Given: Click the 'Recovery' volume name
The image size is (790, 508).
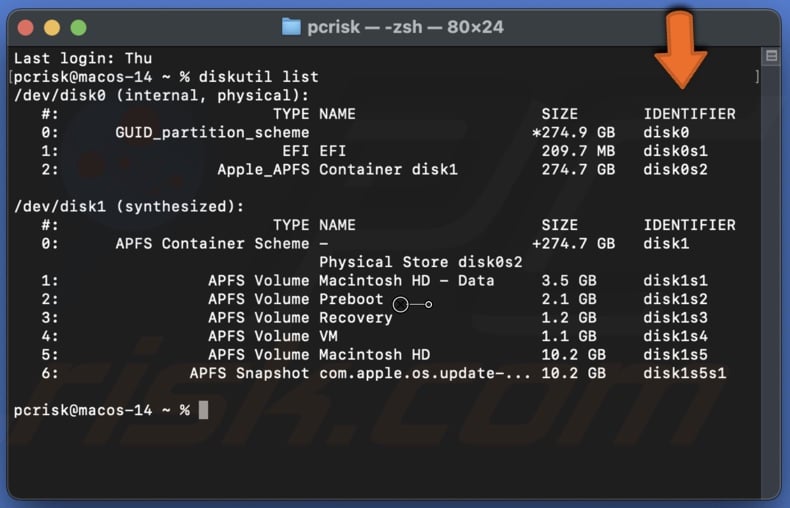Looking at the screenshot, I should [356, 318].
